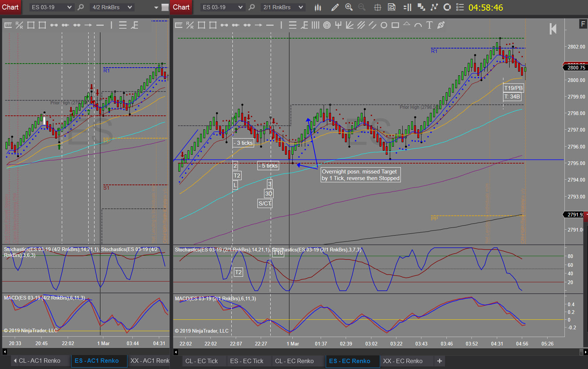Expand the 2/1 RnkBrs interval dropdown
588x369 pixels.
(283, 7)
